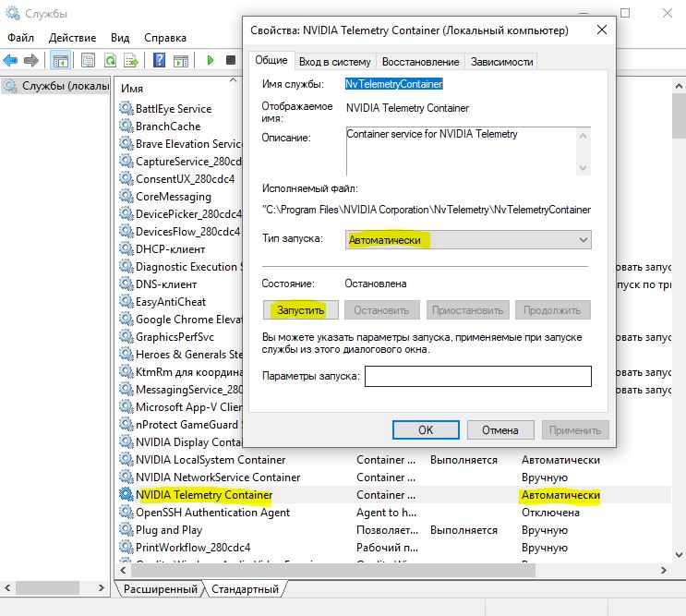Click the NvTelemetryContainer service name field
This screenshot has width=686, height=616.
pos(393,83)
